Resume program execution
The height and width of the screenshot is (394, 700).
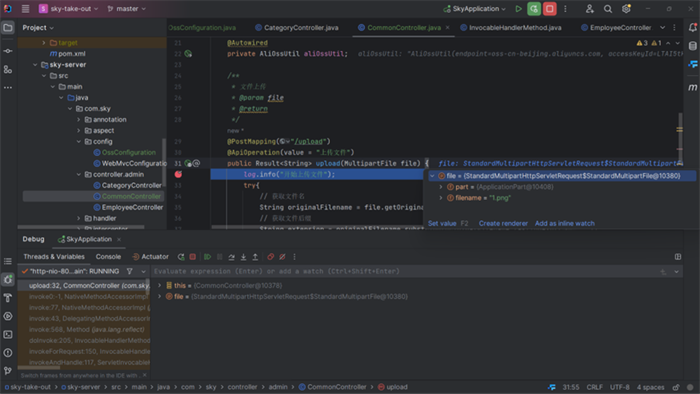[208, 257]
